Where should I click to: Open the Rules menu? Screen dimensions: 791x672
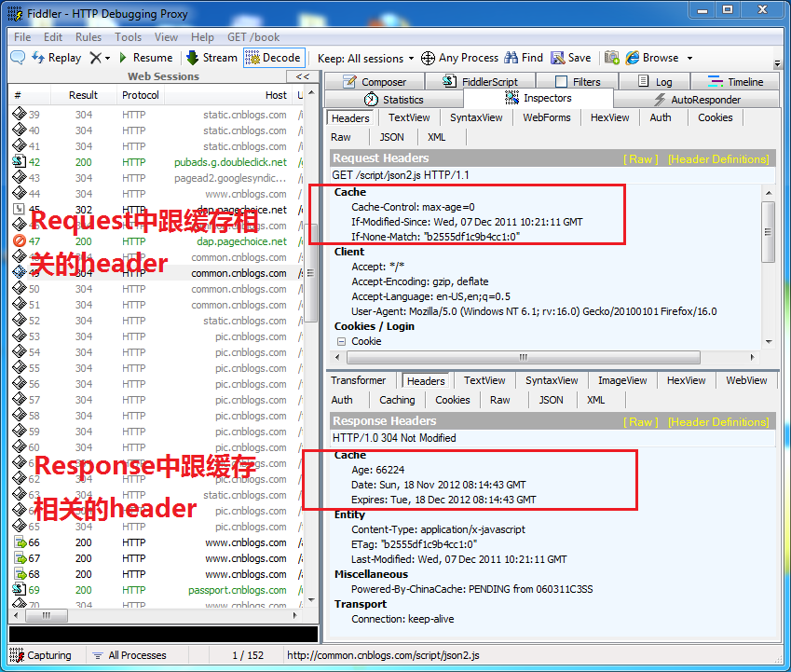89,37
